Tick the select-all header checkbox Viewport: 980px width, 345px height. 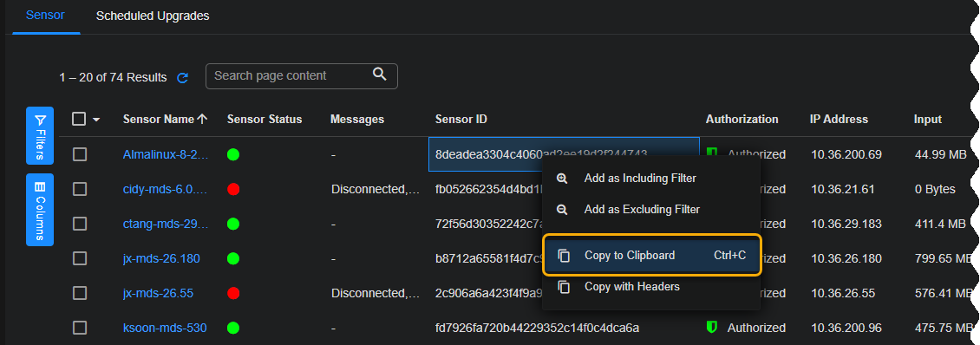79,119
